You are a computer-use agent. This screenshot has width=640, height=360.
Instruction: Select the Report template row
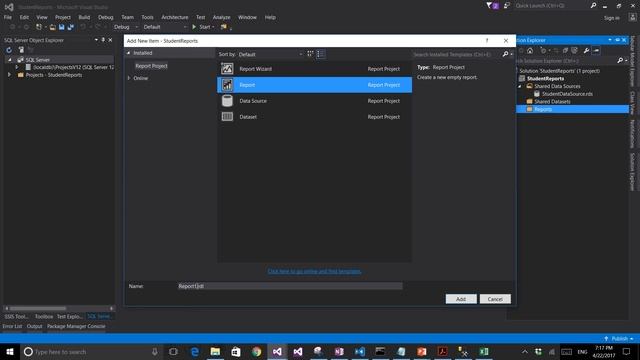[314, 85]
